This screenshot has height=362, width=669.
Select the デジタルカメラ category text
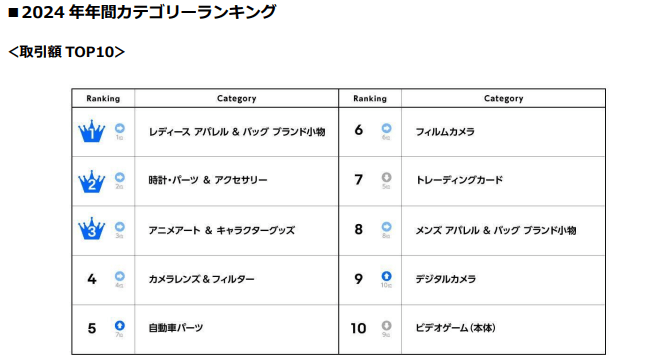pos(445,279)
